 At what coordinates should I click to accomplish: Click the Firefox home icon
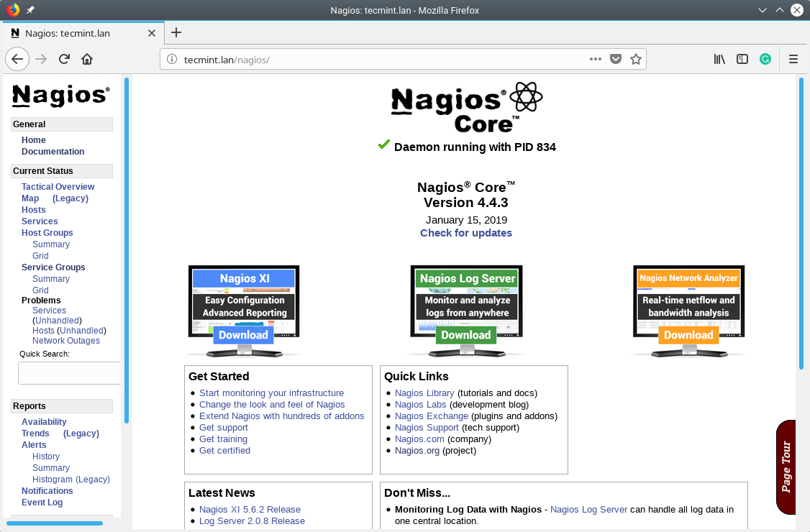click(86, 59)
